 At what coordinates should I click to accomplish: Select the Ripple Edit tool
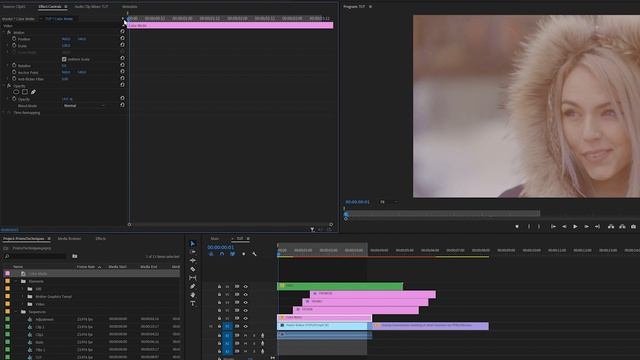[193, 260]
